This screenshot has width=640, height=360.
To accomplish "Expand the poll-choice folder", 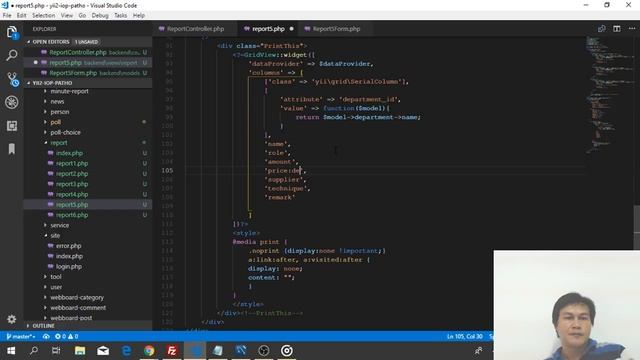I will pyautogui.click(x=65, y=132).
